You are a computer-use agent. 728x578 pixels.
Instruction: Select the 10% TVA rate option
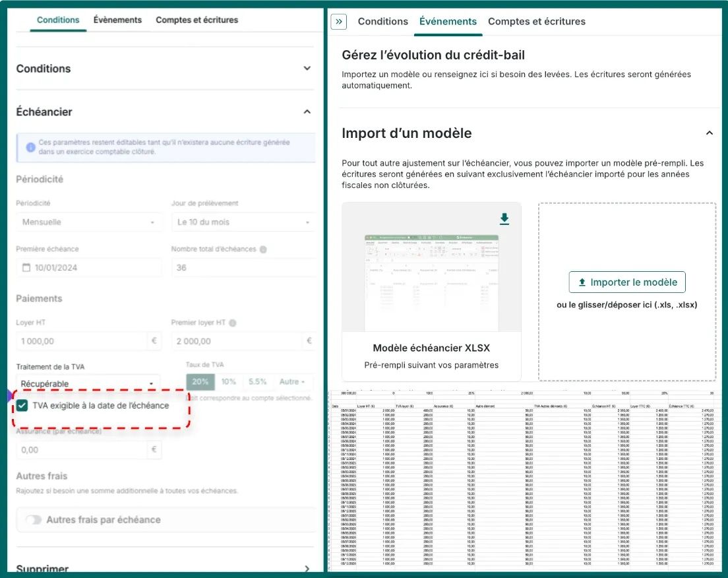(228, 382)
